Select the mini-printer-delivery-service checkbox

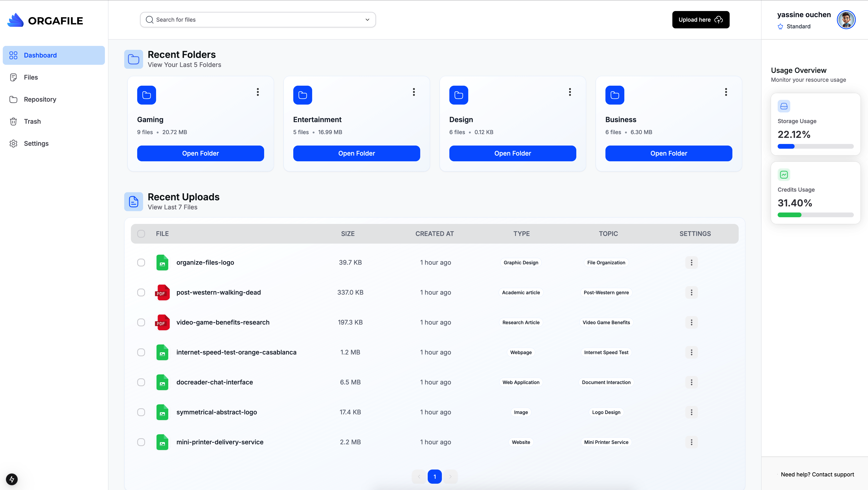(x=141, y=442)
